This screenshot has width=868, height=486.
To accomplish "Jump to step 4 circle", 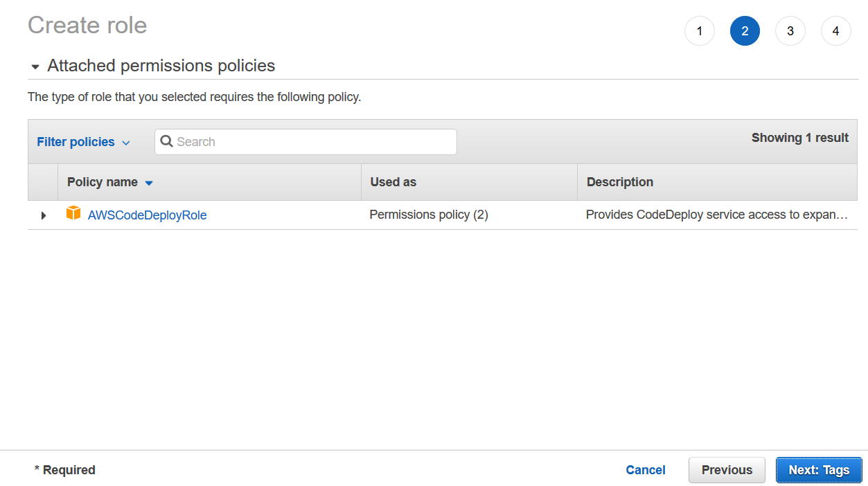I will (x=836, y=31).
